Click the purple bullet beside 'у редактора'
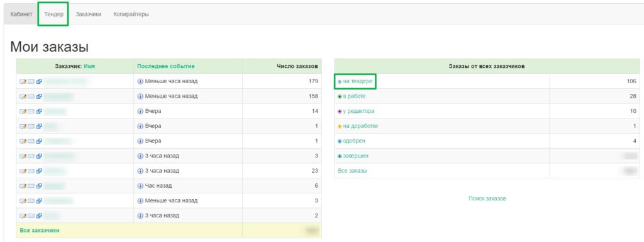The height and width of the screenshot is (242, 644). pyautogui.click(x=340, y=112)
